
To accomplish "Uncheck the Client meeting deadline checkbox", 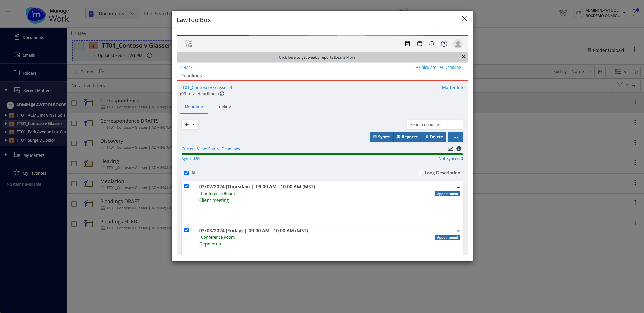I will point(186,186).
